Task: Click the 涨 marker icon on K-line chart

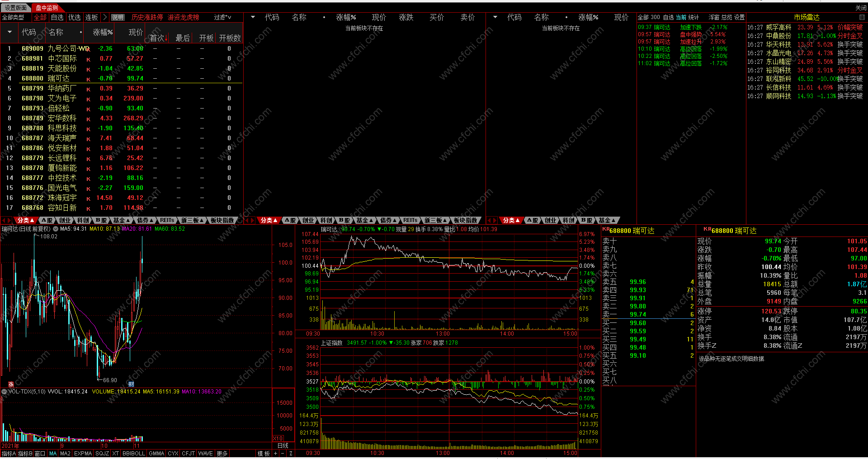Action: (x=11, y=384)
